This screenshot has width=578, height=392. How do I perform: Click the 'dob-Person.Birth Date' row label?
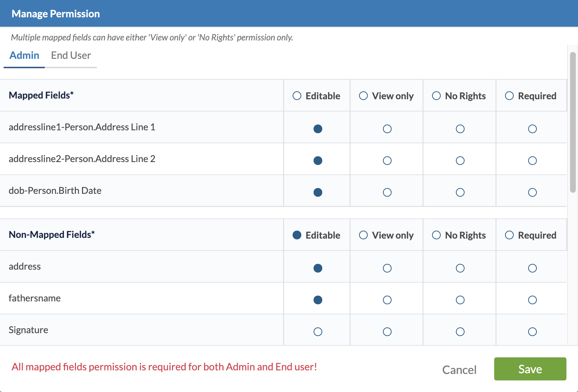coord(55,191)
